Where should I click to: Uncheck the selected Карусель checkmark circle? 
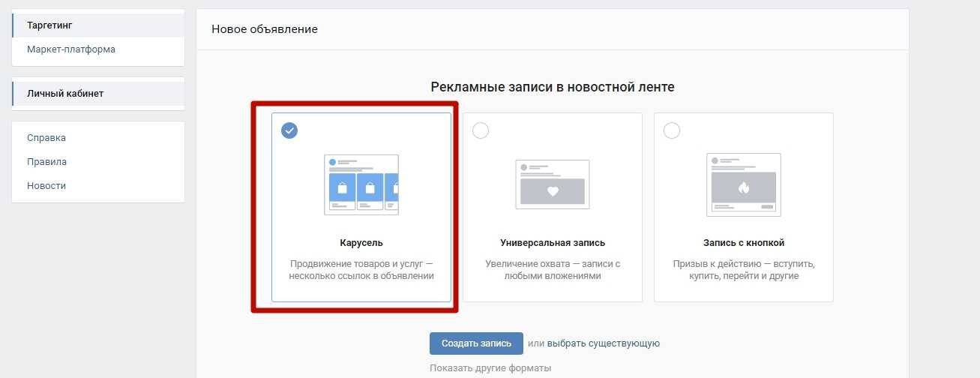(289, 130)
